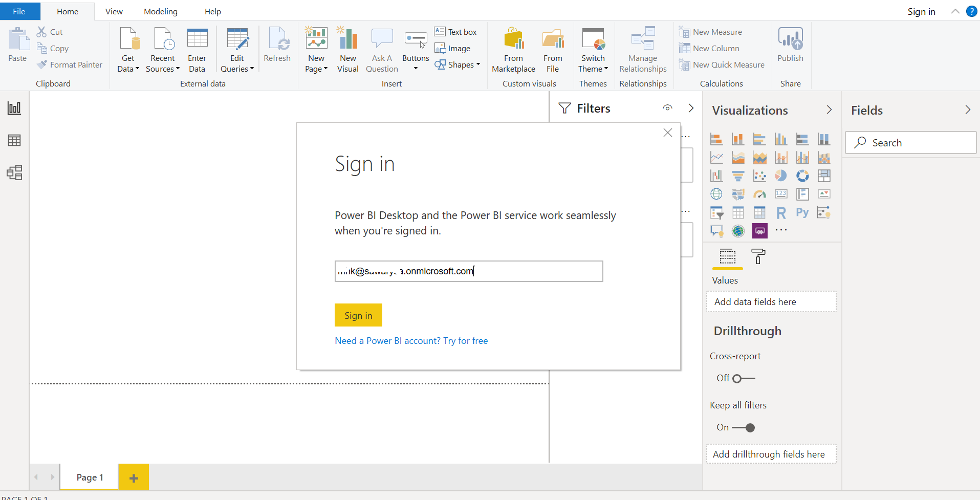980x500 pixels.
Task: Pick the Funnel visualization
Action: pyautogui.click(x=738, y=176)
